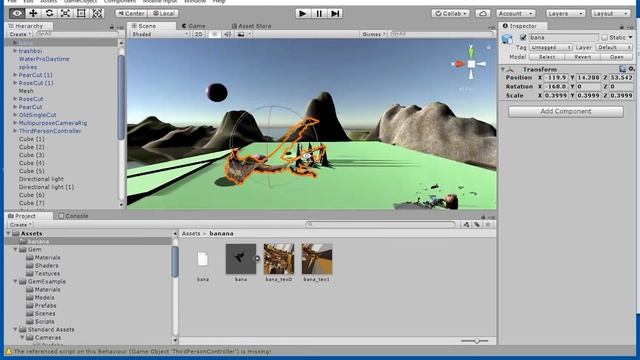Screen dimensions: 640x360
Task: Click the scene orientation gizmo
Action: click(471, 64)
